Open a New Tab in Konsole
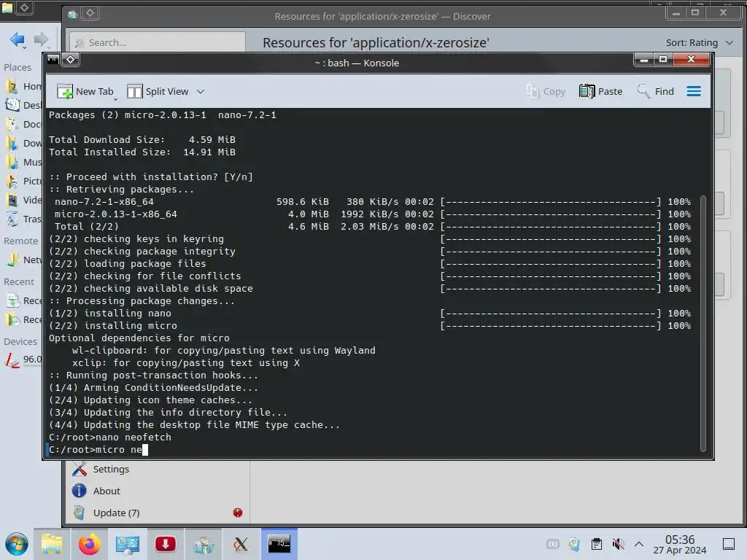This screenshot has width=747, height=560. click(85, 91)
